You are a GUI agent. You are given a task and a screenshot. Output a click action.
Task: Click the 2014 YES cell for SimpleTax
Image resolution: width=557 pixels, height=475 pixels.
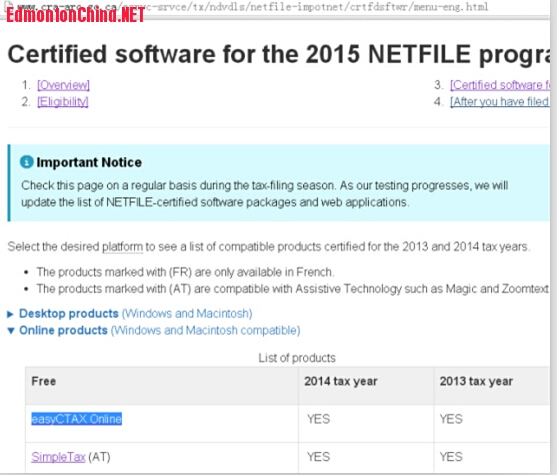[366, 458]
